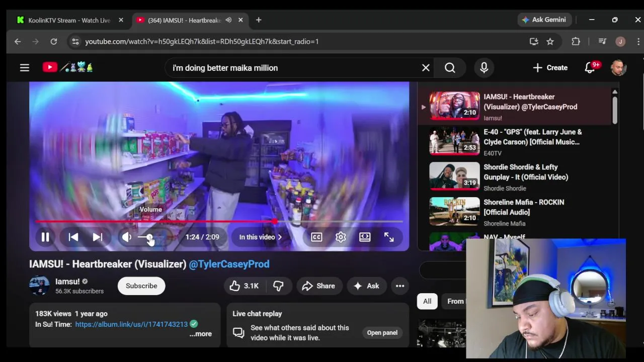Bookmark this page with star
Image resolution: width=644 pixels, height=362 pixels.
[550, 42]
